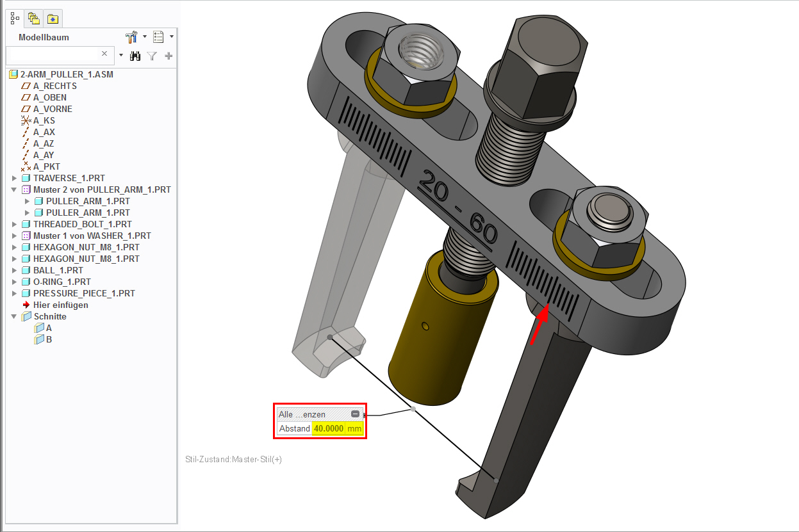Click the mm unit cell
This screenshot has height=532, width=799.
point(354,428)
